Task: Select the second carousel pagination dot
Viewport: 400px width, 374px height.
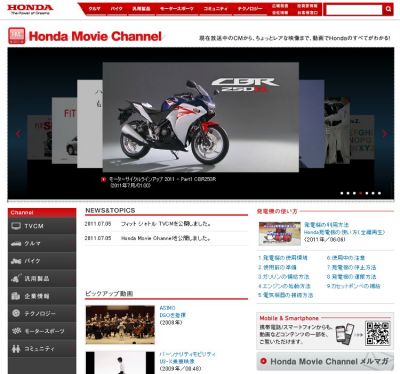Action: tap(348, 193)
